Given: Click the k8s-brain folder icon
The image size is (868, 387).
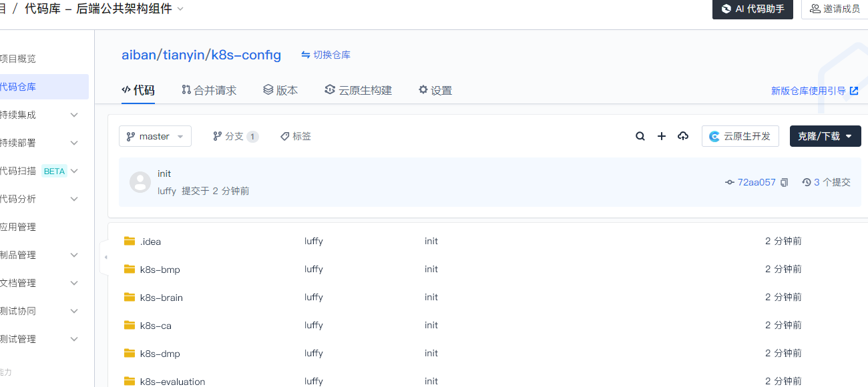Looking at the screenshot, I should coord(130,298).
